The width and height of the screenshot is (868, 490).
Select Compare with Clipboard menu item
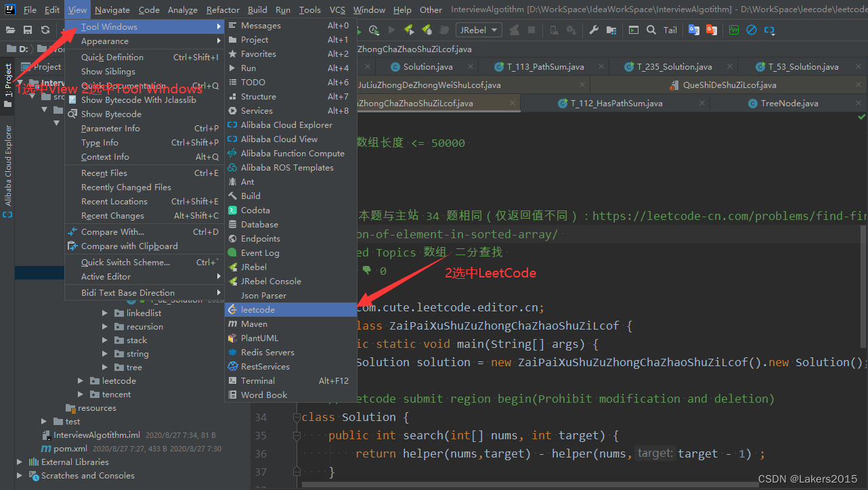(144, 246)
